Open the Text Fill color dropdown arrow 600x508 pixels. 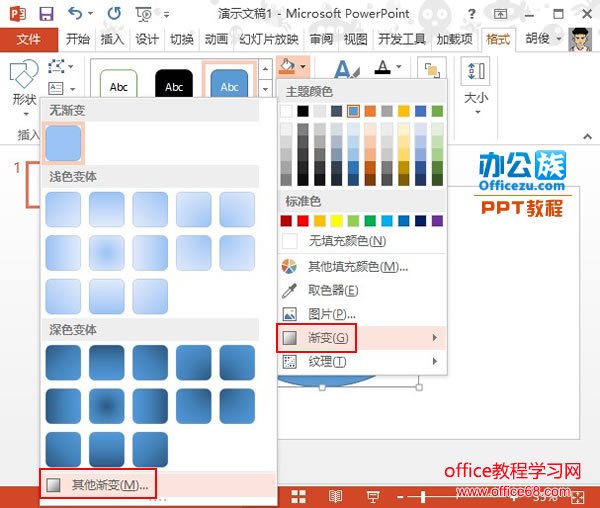(399, 67)
